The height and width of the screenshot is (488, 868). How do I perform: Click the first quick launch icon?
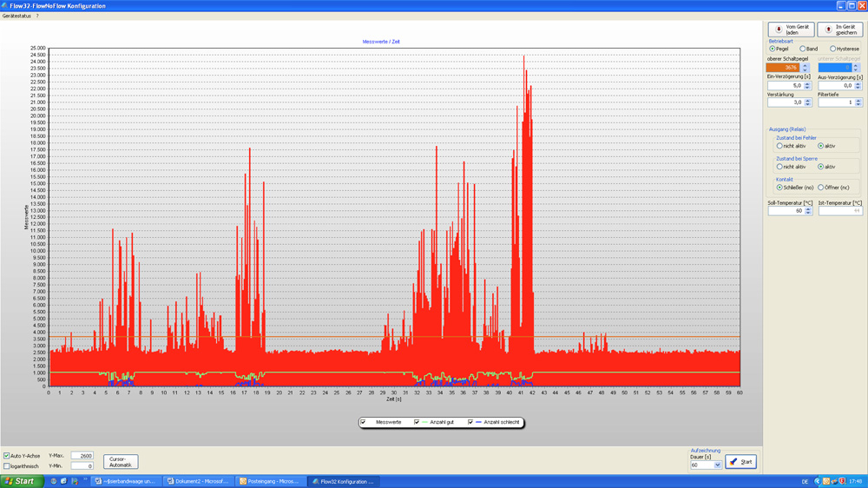click(54, 481)
